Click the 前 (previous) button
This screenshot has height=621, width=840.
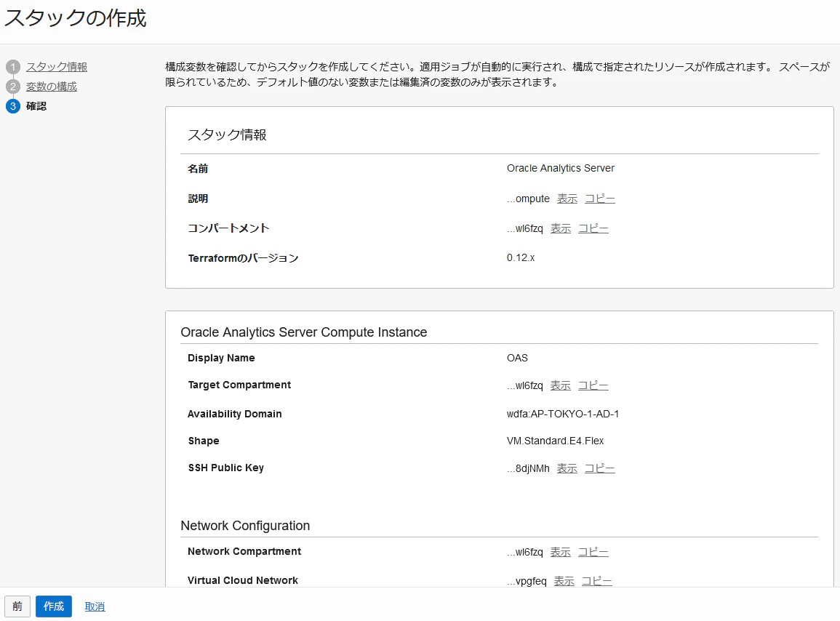tap(17, 606)
